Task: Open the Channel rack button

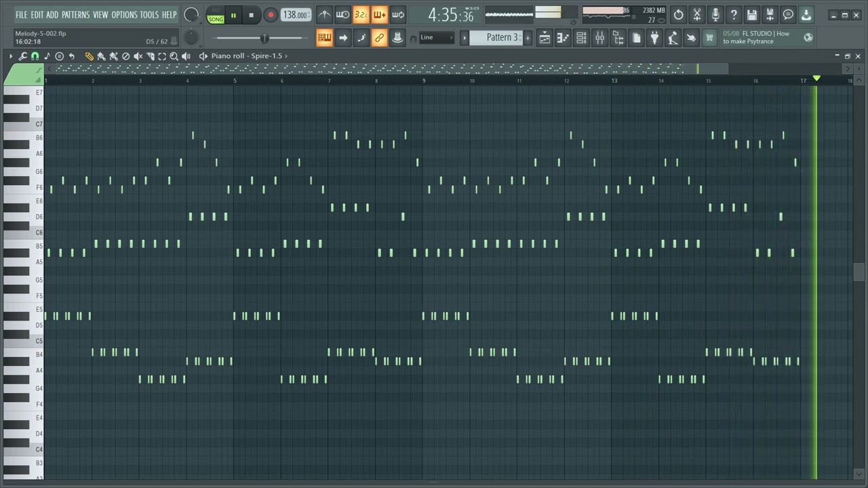Action: (x=581, y=38)
